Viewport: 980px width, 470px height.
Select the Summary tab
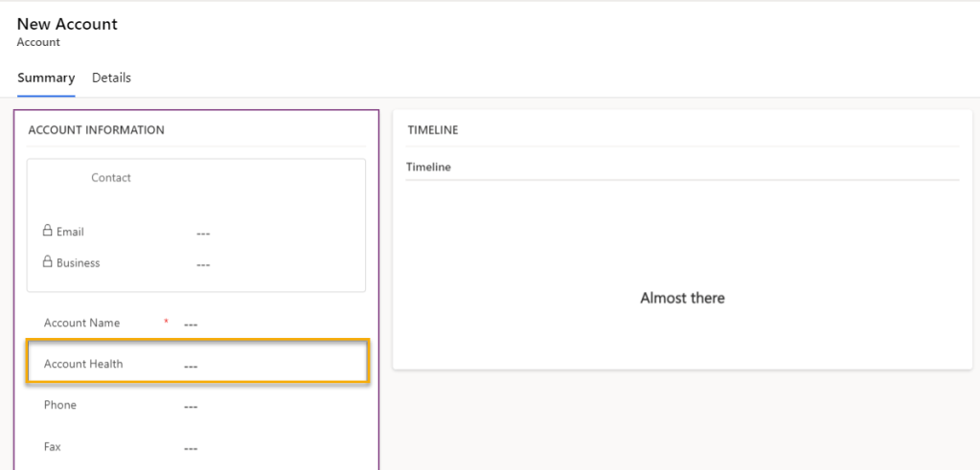click(x=46, y=78)
